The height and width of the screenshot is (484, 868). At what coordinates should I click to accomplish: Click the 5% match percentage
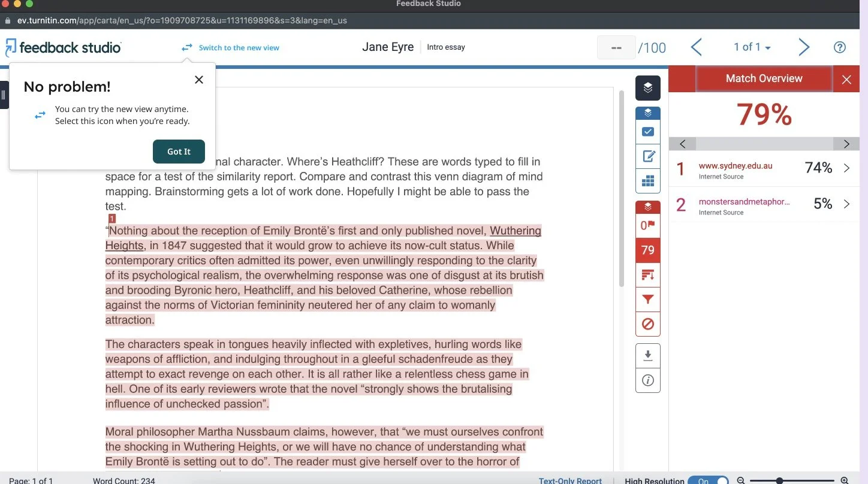(x=822, y=204)
